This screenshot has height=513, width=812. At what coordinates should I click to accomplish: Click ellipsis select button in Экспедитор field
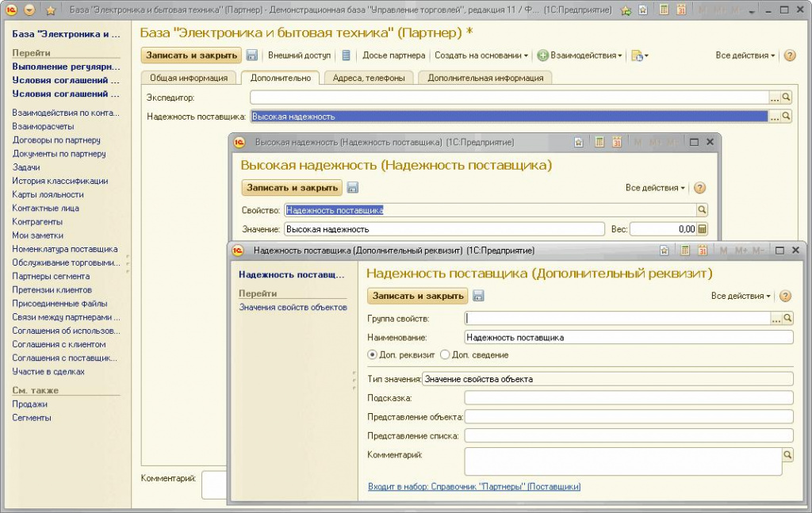(x=774, y=98)
